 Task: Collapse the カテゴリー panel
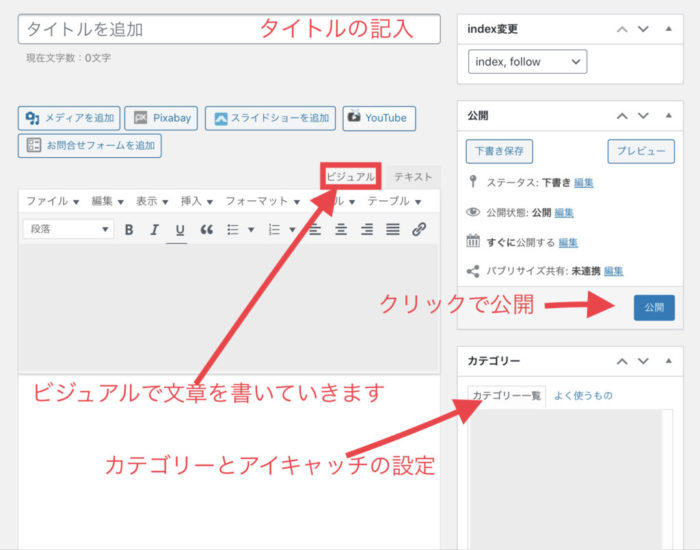click(668, 361)
